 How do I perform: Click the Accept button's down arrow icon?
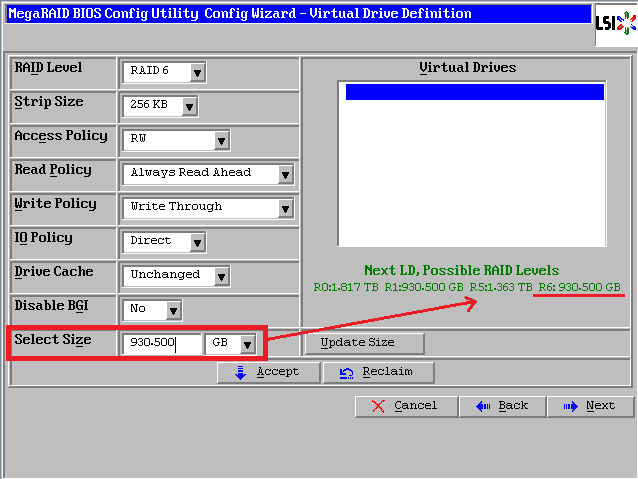240,372
